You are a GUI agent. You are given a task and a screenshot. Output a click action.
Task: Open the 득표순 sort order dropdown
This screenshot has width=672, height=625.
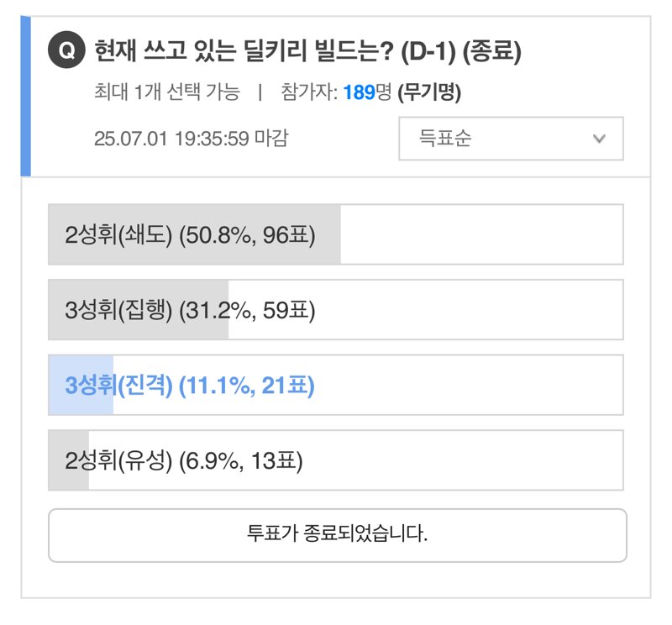[x=511, y=139]
